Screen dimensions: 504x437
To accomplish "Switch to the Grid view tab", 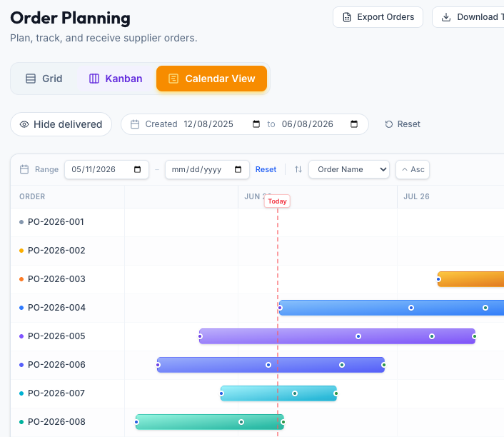I will point(44,79).
